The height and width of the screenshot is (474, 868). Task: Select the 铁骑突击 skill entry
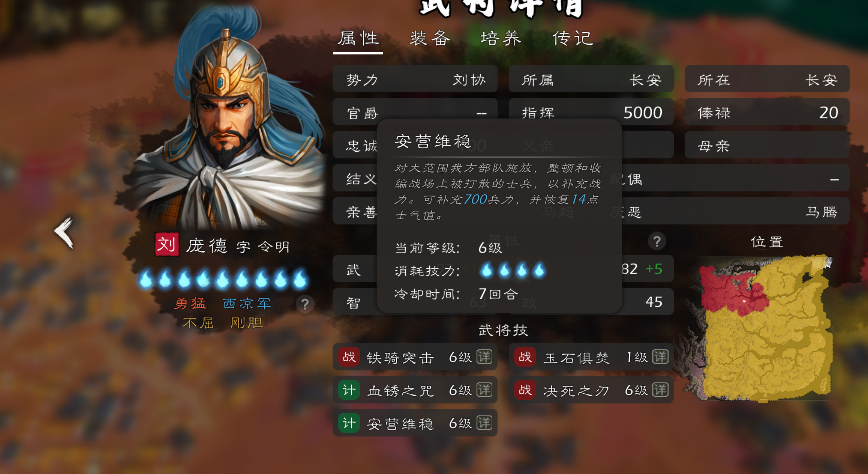[x=415, y=357]
